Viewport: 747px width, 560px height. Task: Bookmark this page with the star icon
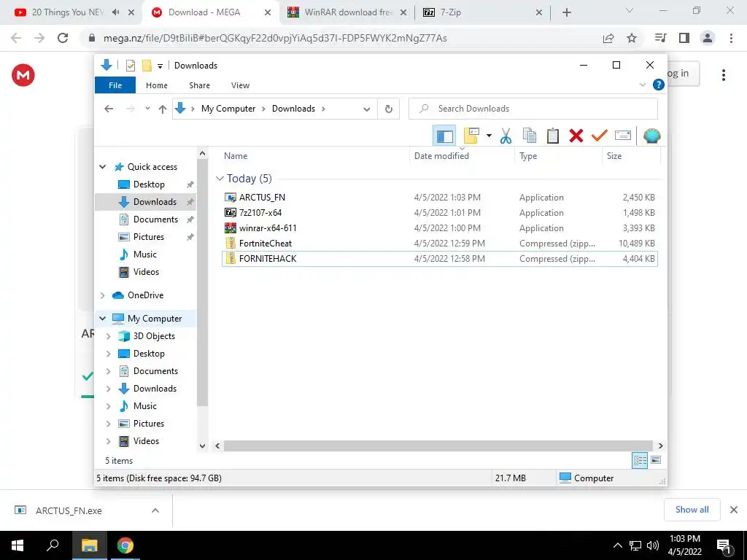pyautogui.click(x=631, y=38)
